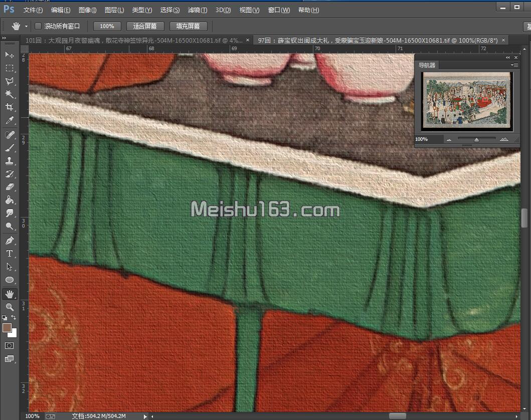Open the 图像(I) menu
The image size is (531, 420).
click(x=87, y=10)
